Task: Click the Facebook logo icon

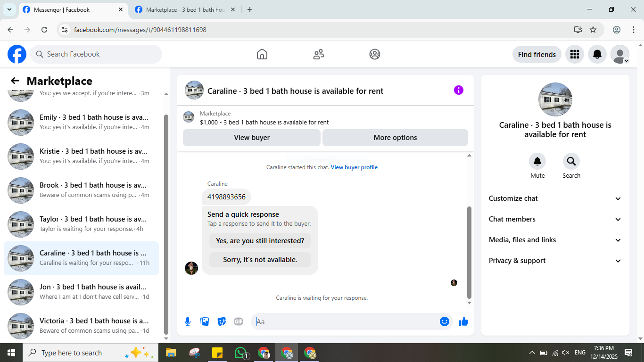Action: [17, 54]
